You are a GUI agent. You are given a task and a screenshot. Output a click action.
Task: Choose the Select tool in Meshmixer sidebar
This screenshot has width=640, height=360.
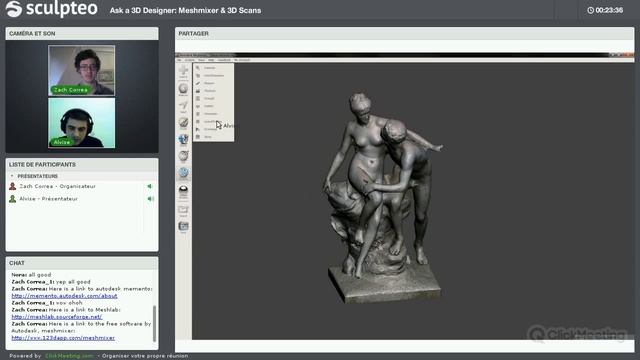pos(183,106)
